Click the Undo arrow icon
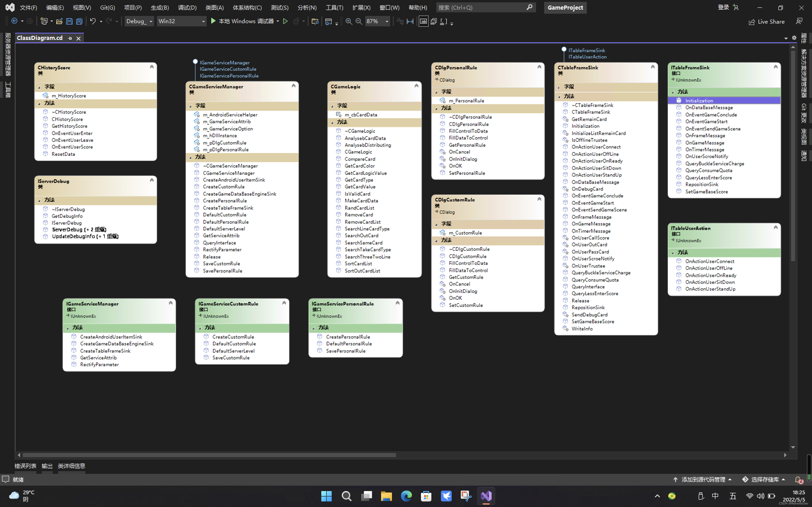 93,22
